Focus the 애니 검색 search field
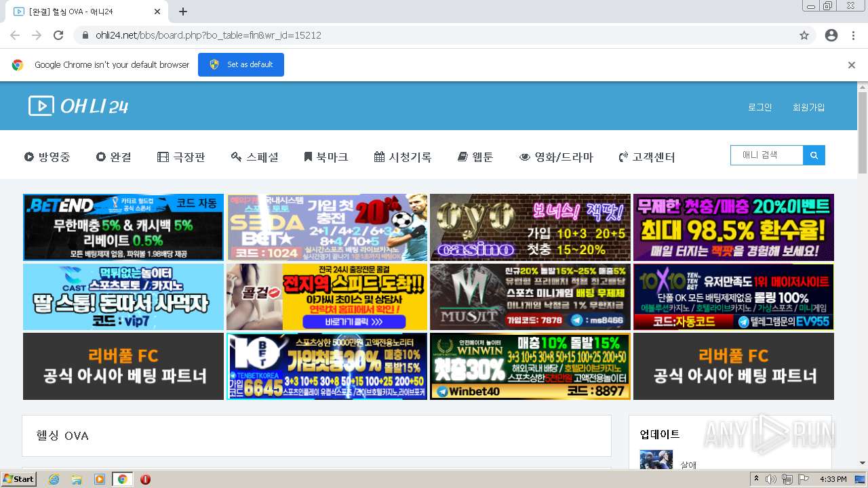The image size is (868, 488). [767, 155]
